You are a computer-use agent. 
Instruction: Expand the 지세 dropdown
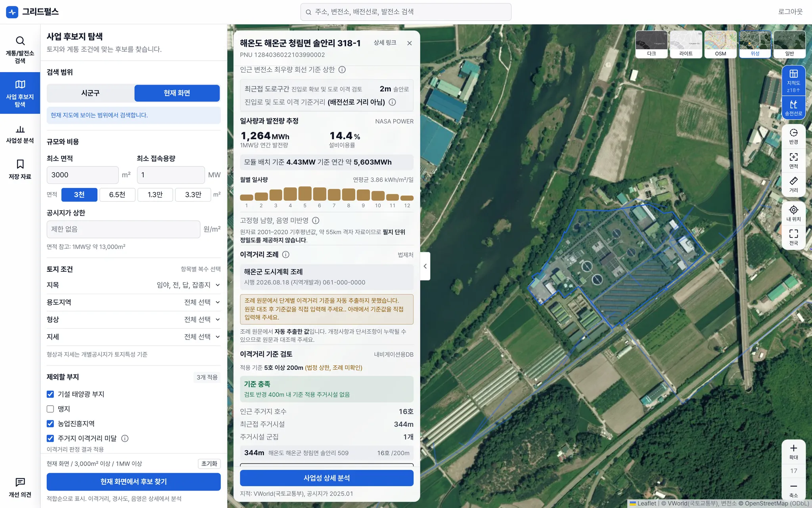[134, 337]
